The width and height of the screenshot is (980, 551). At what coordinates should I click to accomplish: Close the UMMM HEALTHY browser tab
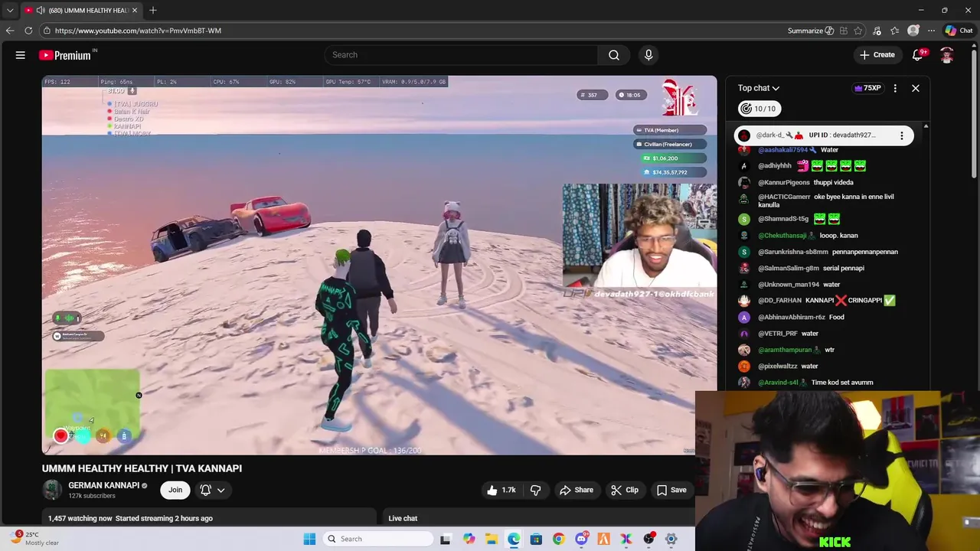[x=135, y=11]
